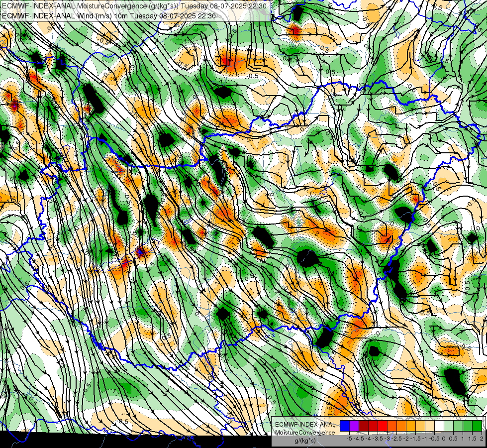Select legend swatch between -1 and -0.5
487x448 pixels.
coord(430,426)
